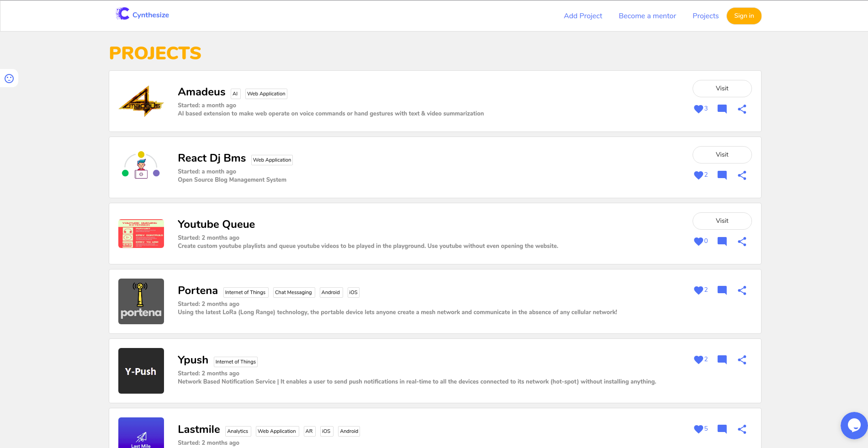Open the chat bubble launcher

[854, 425]
